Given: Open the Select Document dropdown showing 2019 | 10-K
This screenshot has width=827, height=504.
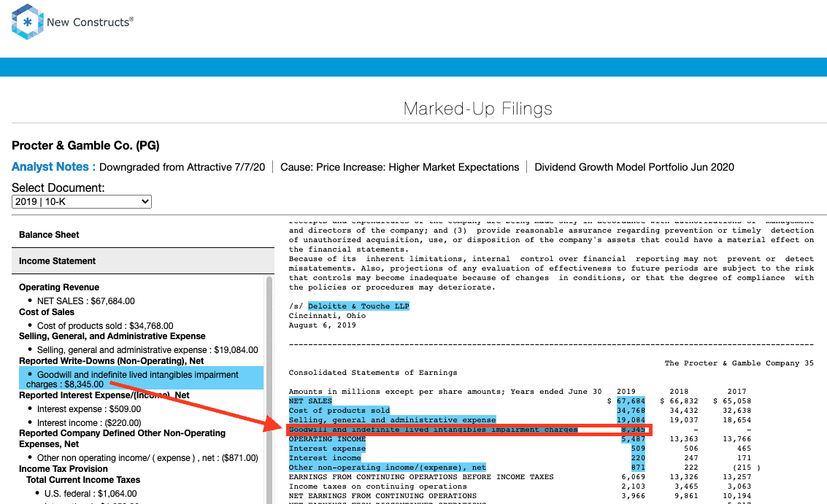Looking at the screenshot, I should point(82,201).
